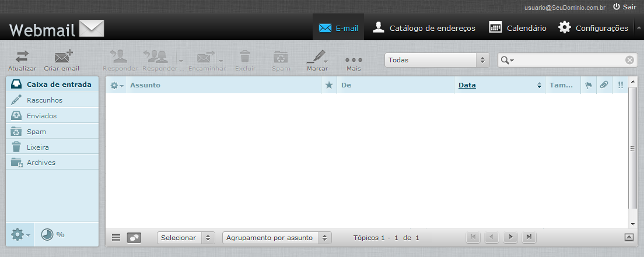Click the attachment paperclip column header
644x257 pixels.
[604, 85]
